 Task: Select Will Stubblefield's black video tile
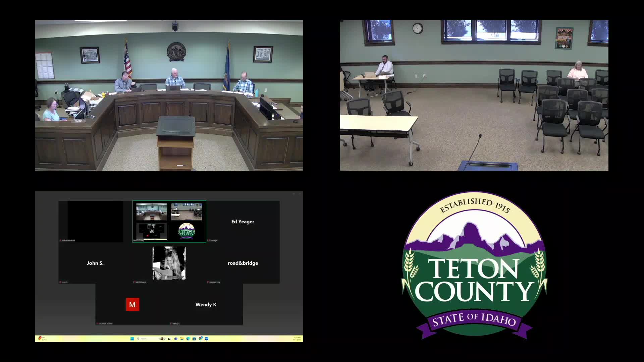click(x=91, y=221)
